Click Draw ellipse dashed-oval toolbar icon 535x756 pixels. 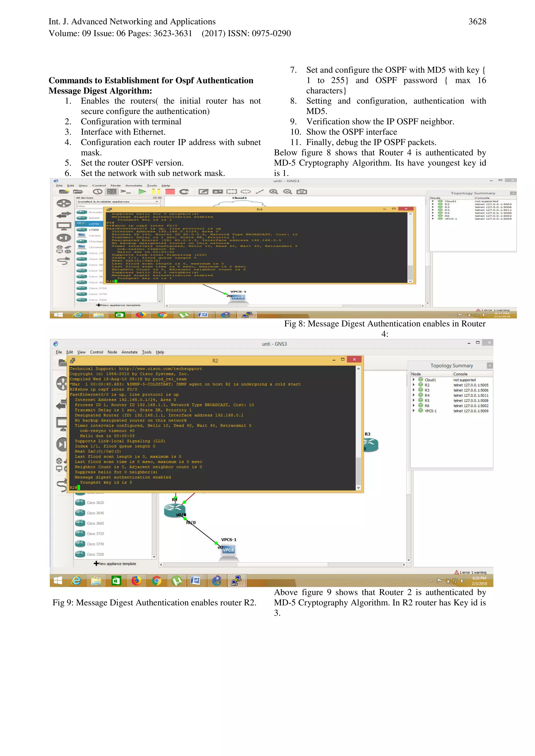tap(246, 192)
